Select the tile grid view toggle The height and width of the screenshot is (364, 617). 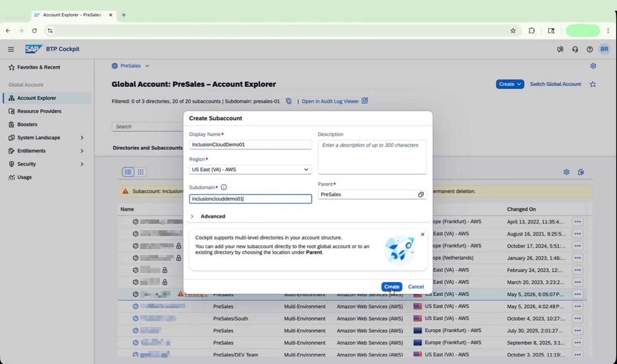coord(141,172)
